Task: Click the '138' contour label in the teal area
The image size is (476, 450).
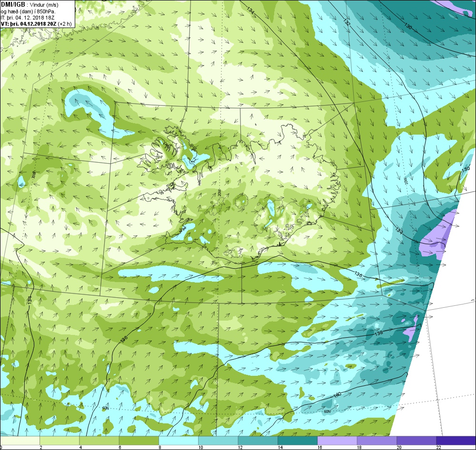Action: click(378, 333)
